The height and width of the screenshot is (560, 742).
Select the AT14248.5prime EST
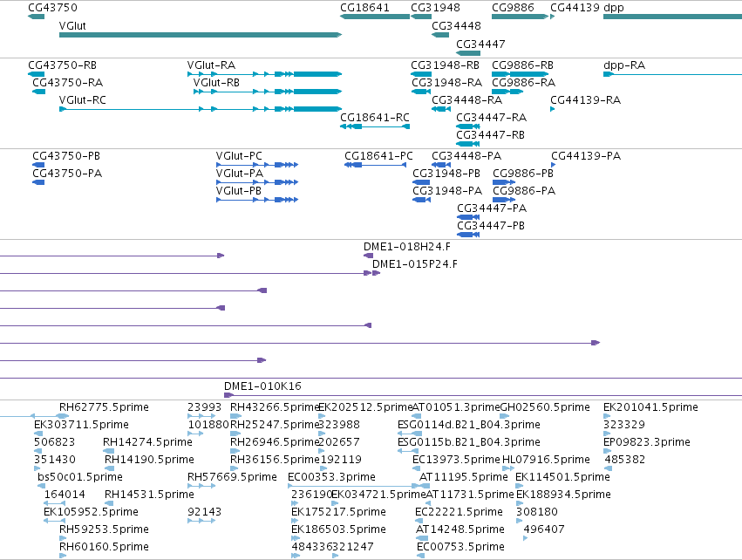422,538
